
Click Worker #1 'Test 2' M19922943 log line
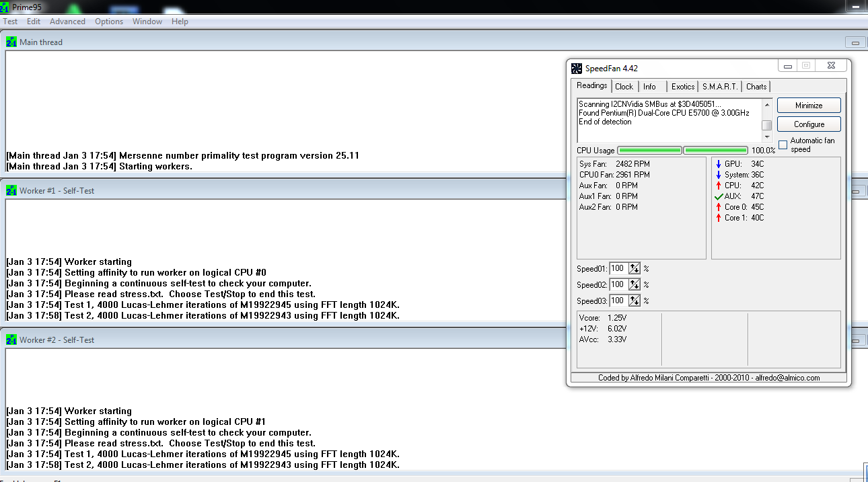[x=203, y=315]
